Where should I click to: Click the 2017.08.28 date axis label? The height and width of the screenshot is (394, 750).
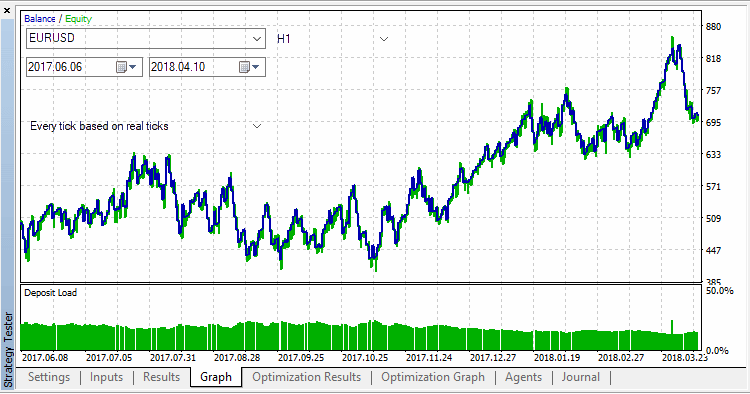237,357
